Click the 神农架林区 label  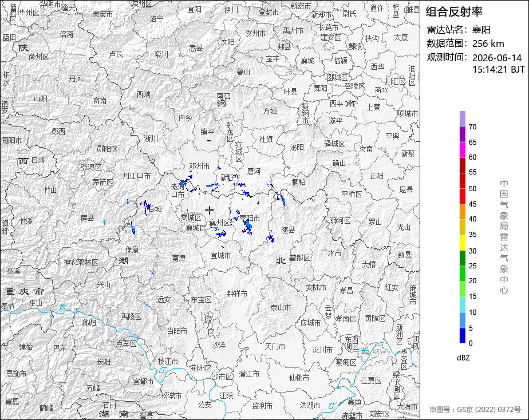tap(81, 262)
